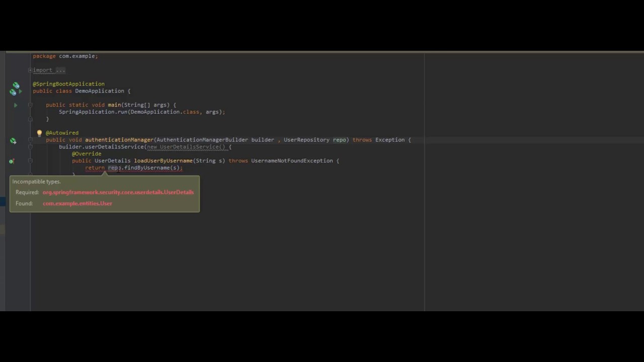Image resolution: width=644 pixels, height=362 pixels.
Task: Click the Spring bean icon beside class DemoApplication
Action: (13, 92)
